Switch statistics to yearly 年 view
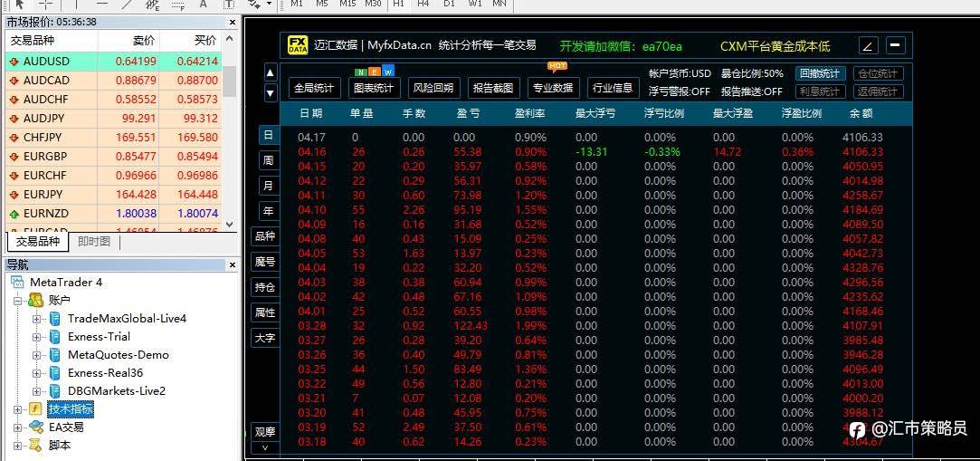The height and width of the screenshot is (461, 980). [x=268, y=211]
